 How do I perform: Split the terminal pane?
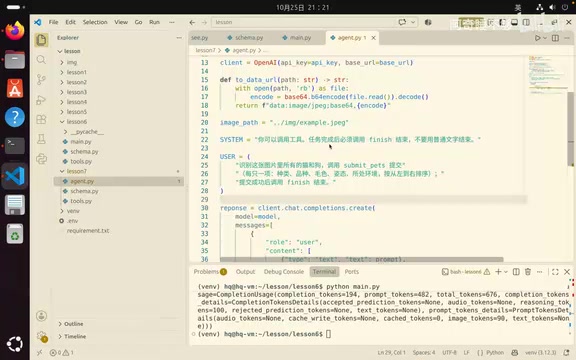[516, 271]
